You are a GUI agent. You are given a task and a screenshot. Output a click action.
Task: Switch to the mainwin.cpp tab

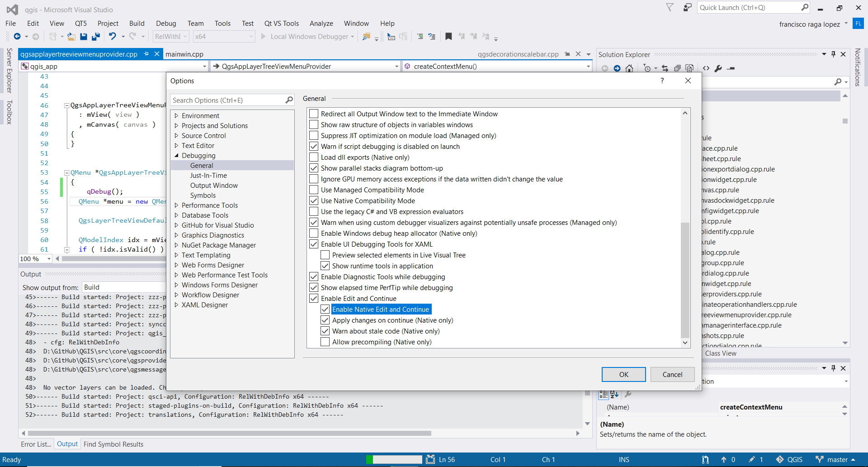coord(184,54)
